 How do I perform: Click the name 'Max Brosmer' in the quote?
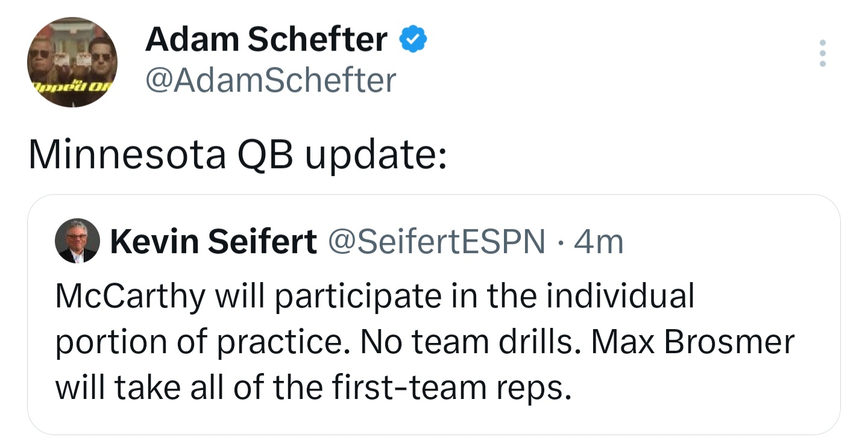(x=693, y=342)
